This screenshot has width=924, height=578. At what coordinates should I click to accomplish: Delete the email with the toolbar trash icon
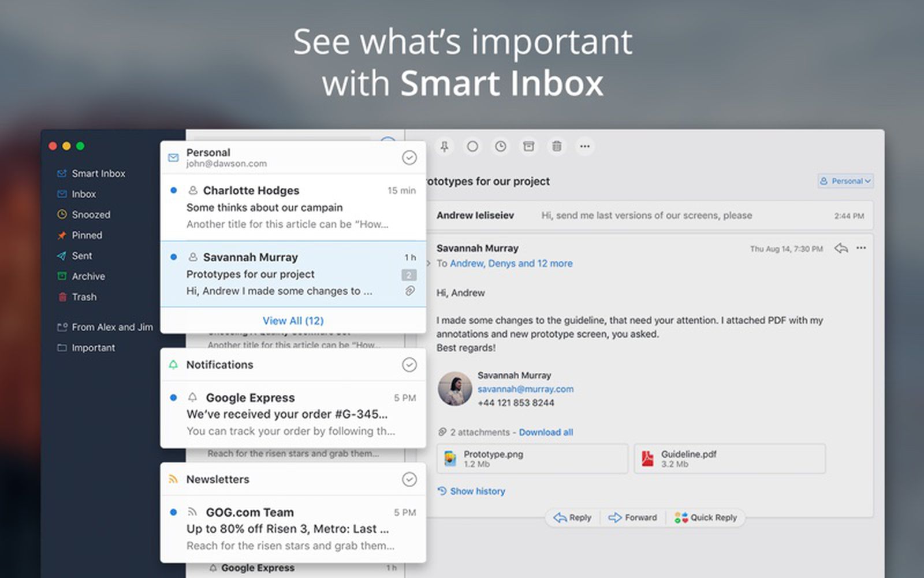(x=557, y=146)
